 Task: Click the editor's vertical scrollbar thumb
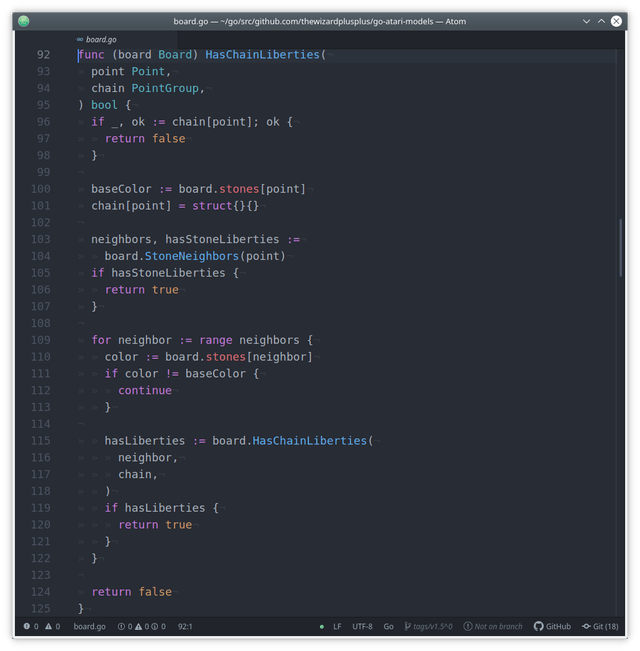(x=620, y=247)
